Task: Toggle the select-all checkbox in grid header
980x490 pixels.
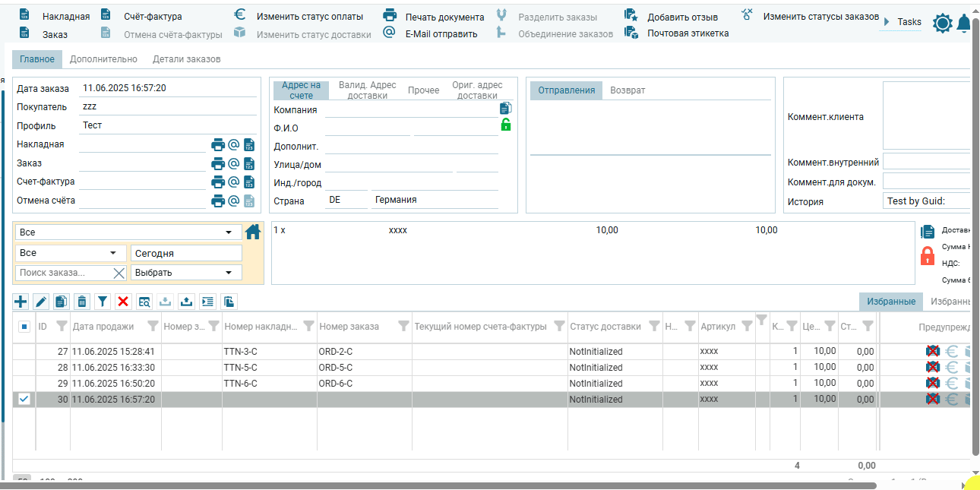Action: [x=24, y=327]
